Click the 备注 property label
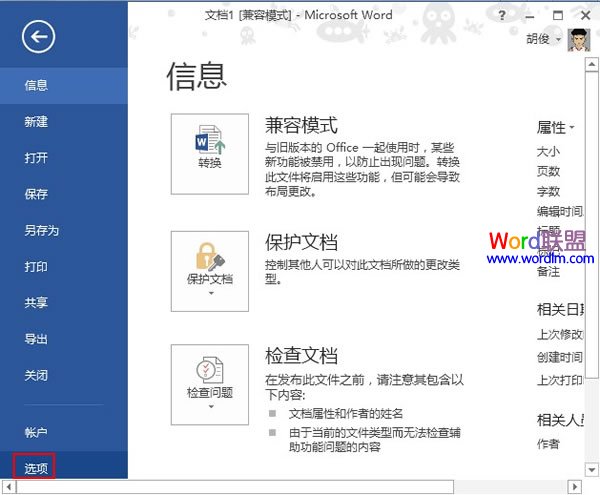Image resolution: width=600 pixels, height=495 pixels. 548,272
